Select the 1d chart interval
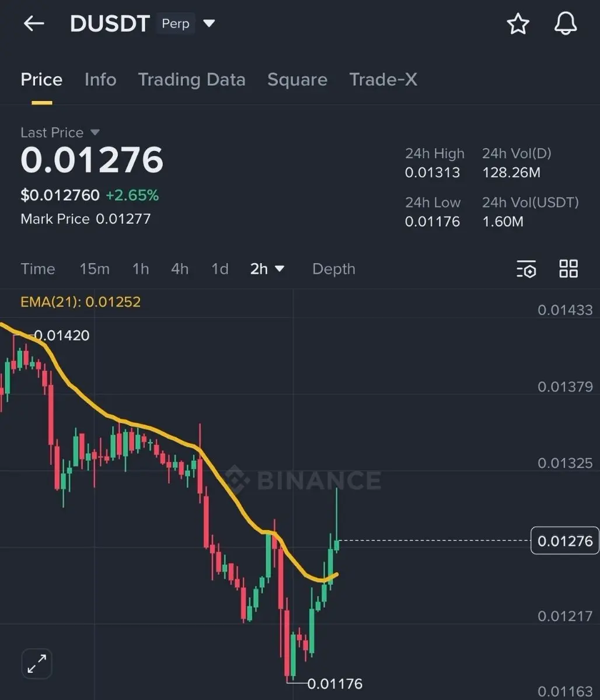The width and height of the screenshot is (600, 700). (219, 269)
